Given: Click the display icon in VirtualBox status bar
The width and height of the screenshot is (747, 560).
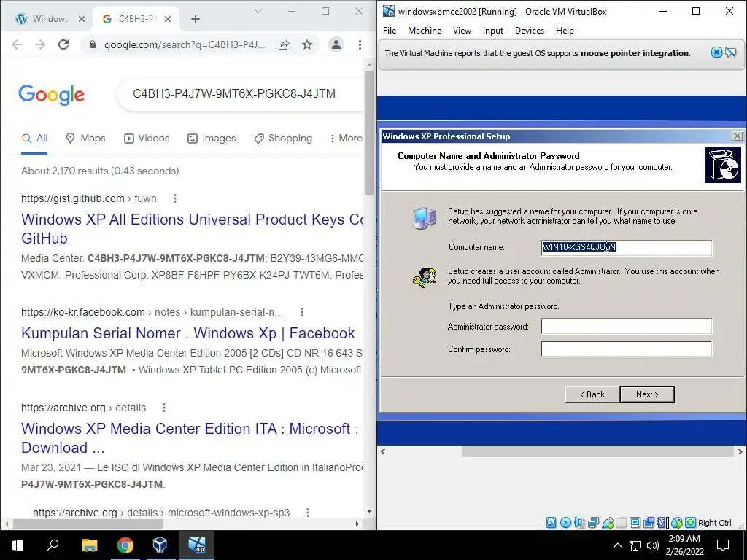Looking at the screenshot, I should (x=635, y=522).
